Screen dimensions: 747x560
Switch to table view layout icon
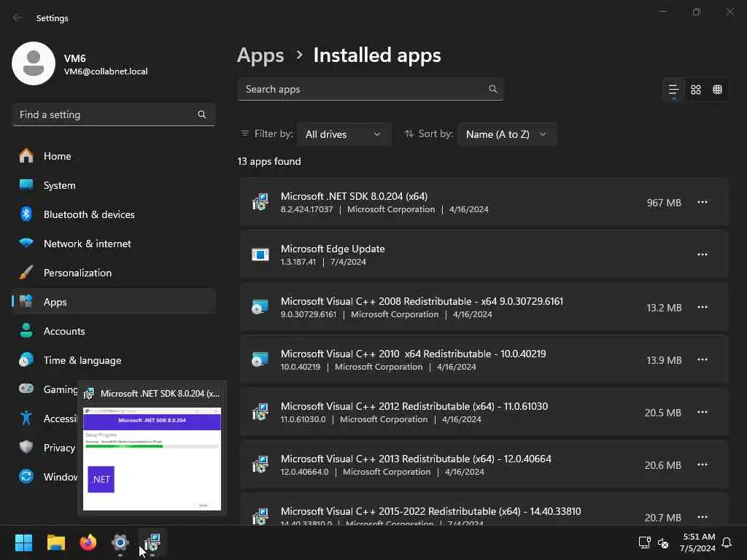718,90
